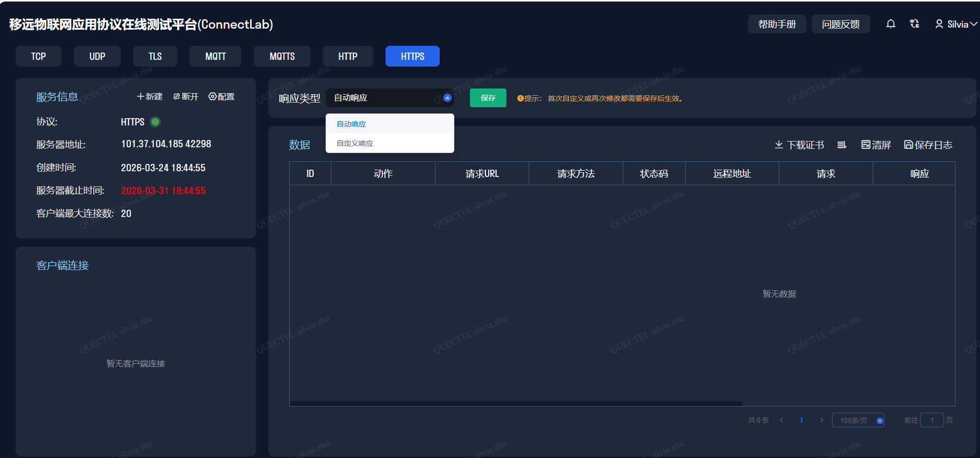980x458 pixels.
Task: Clear the screen with 清屏
Action: (876, 145)
